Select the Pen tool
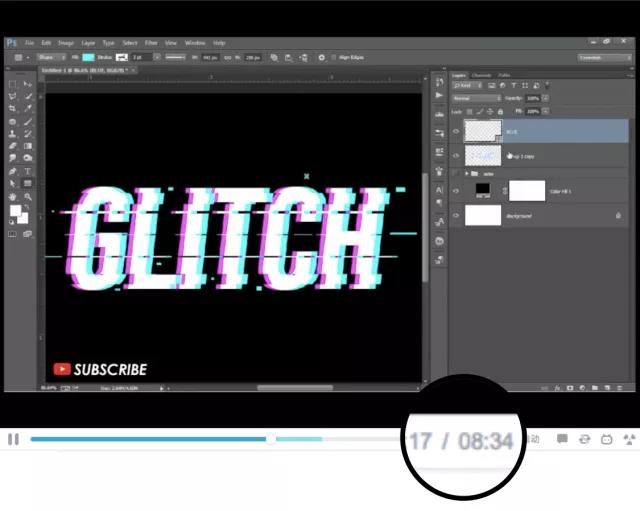The image size is (640, 511). click(13, 171)
